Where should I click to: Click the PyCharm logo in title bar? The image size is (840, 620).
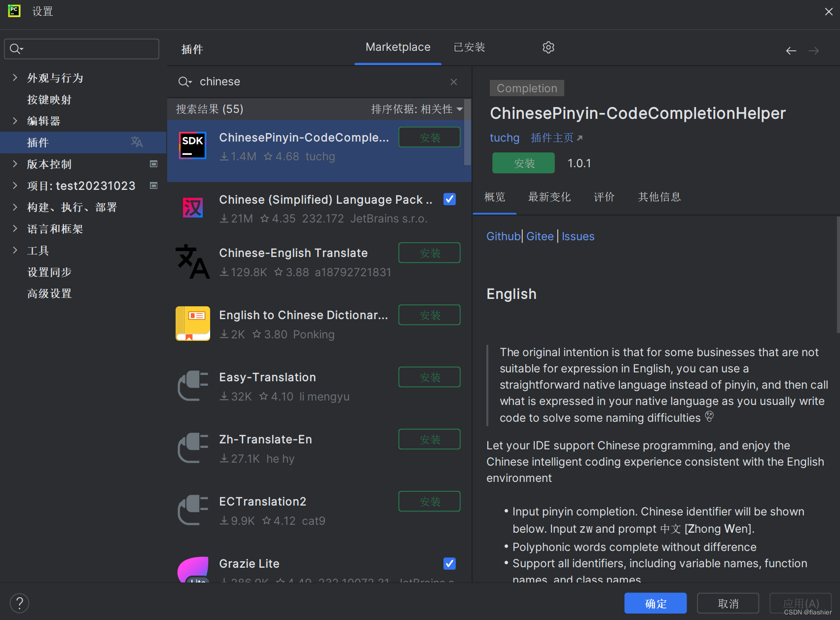(14, 11)
